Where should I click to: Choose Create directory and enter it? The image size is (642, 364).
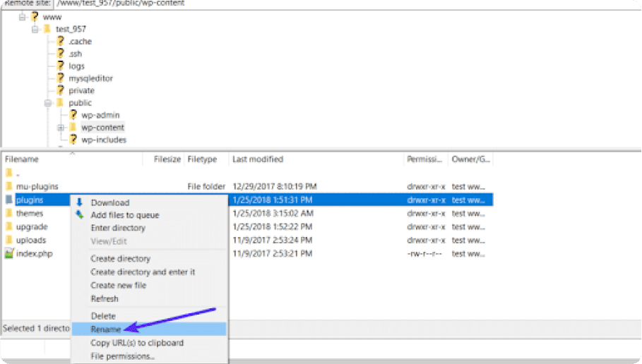point(149,272)
